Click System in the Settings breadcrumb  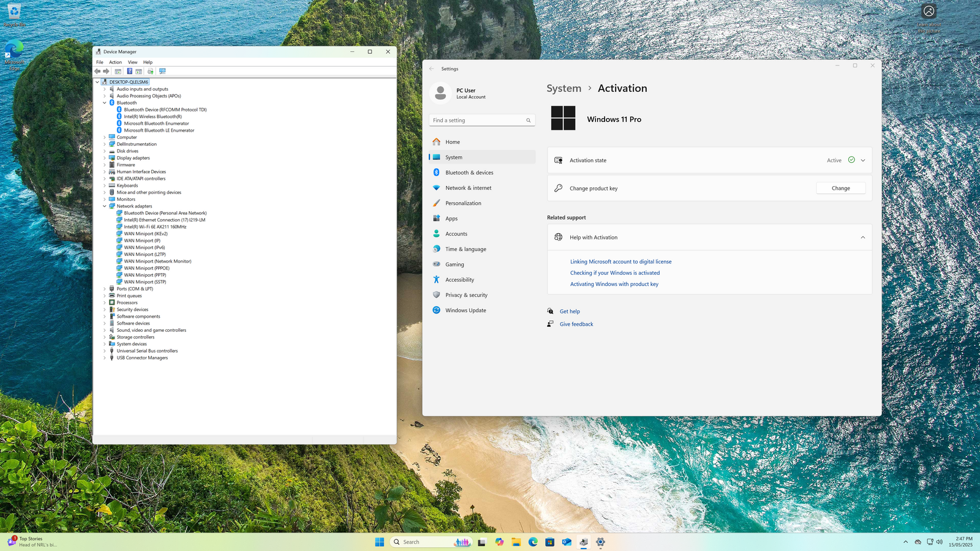(564, 88)
